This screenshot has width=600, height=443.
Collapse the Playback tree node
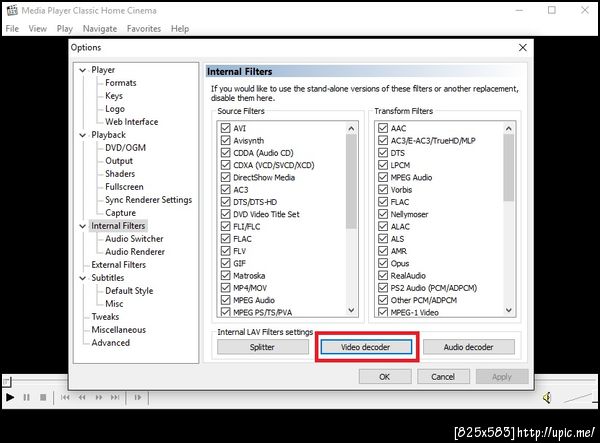82,135
